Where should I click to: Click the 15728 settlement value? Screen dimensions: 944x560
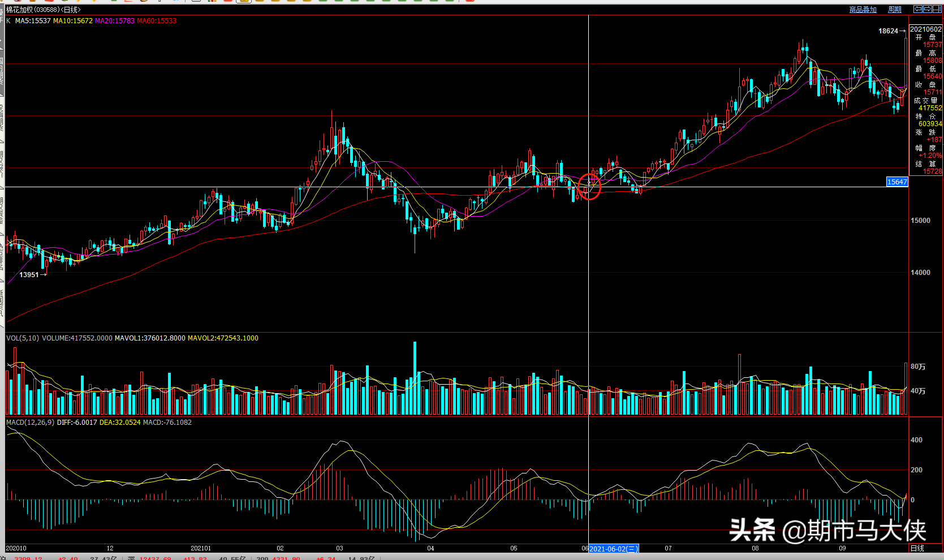(x=933, y=171)
